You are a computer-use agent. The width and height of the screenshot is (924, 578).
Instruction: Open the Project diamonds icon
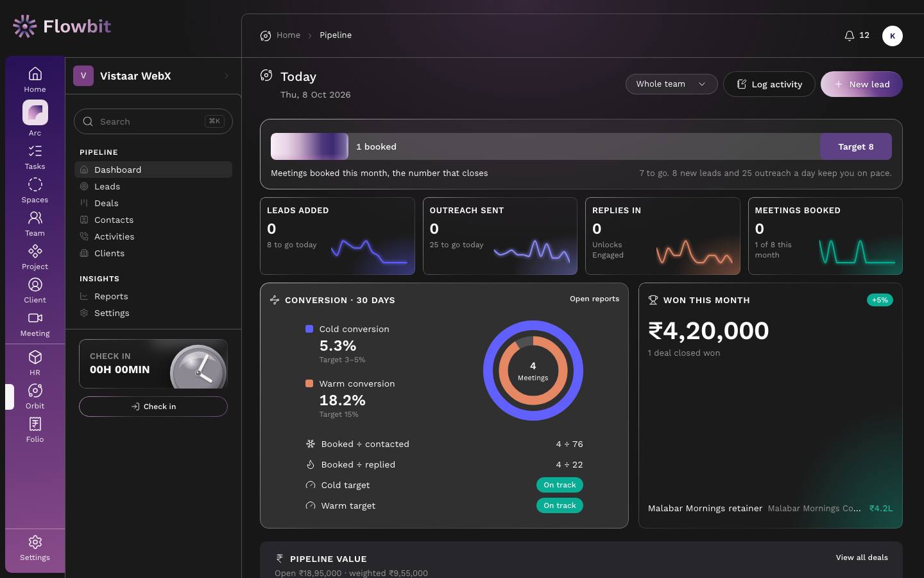[35, 251]
